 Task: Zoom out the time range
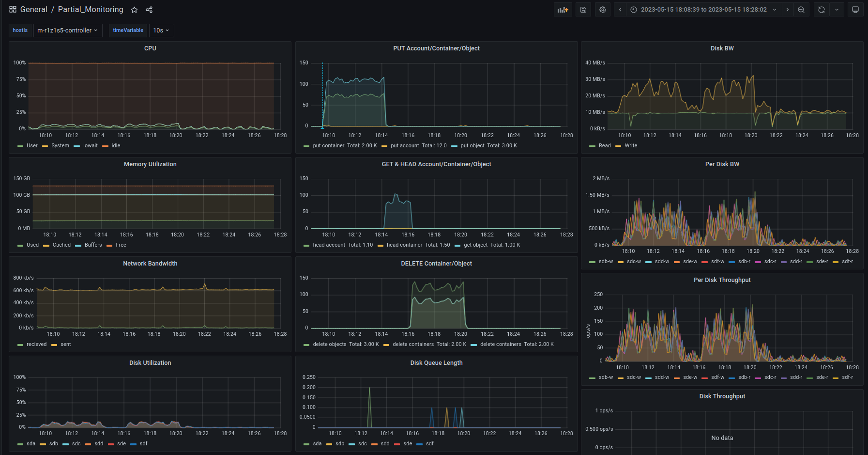[x=801, y=10]
